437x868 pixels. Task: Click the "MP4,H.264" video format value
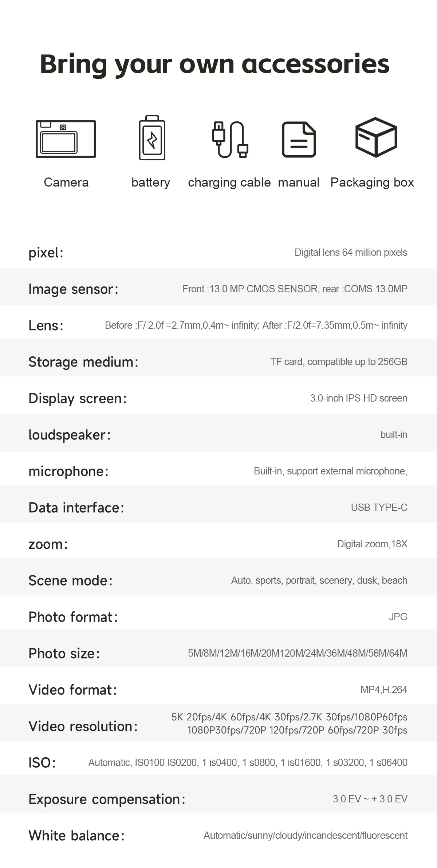click(383, 690)
